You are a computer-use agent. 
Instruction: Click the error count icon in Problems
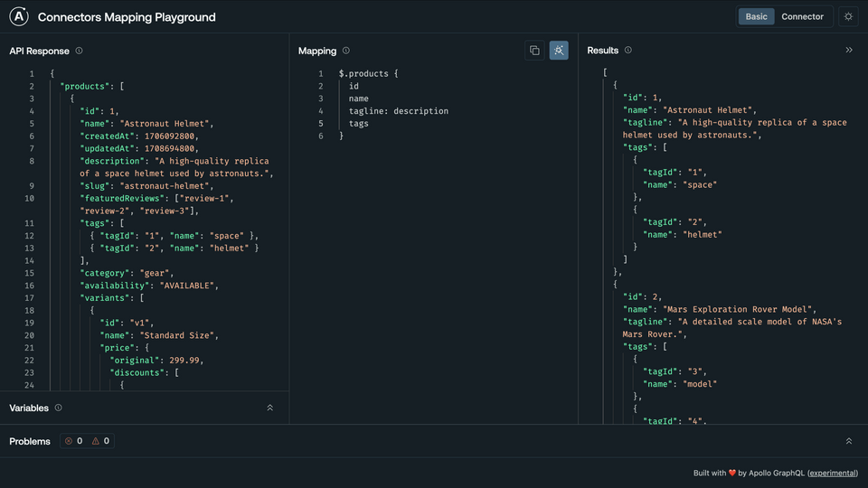pyautogui.click(x=69, y=441)
